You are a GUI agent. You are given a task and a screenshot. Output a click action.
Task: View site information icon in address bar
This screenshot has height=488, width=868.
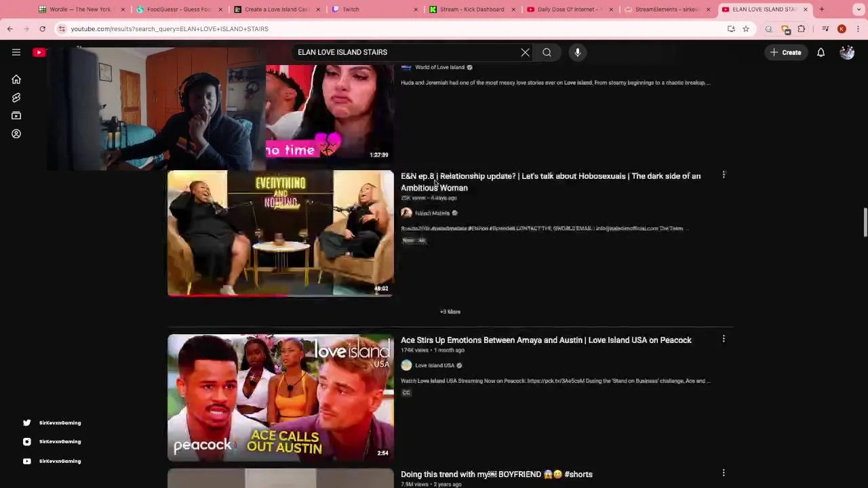[x=62, y=28]
